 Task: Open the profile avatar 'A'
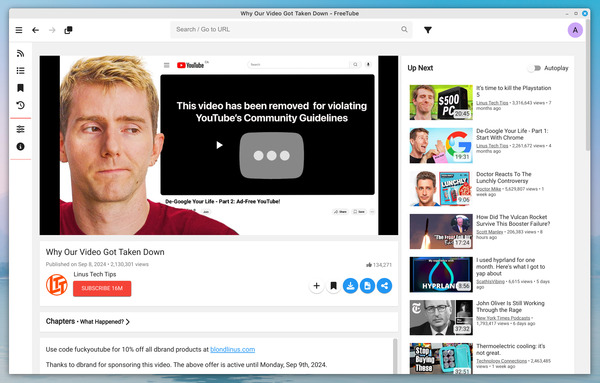575,30
